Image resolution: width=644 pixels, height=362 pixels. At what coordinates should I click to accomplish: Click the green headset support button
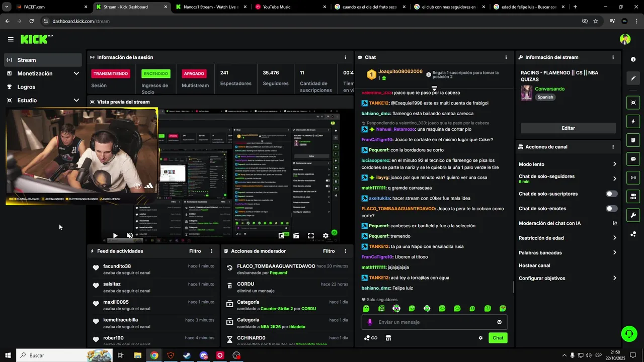(628, 333)
